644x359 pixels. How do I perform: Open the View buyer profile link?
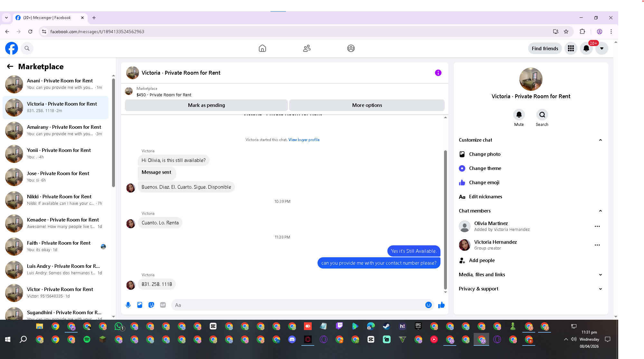pyautogui.click(x=304, y=140)
